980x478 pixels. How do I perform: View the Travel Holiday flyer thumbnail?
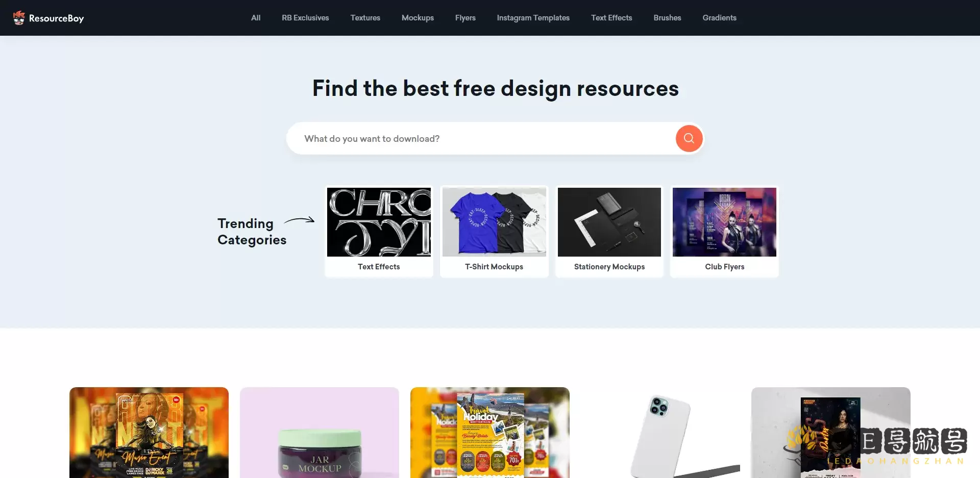pyautogui.click(x=490, y=433)
